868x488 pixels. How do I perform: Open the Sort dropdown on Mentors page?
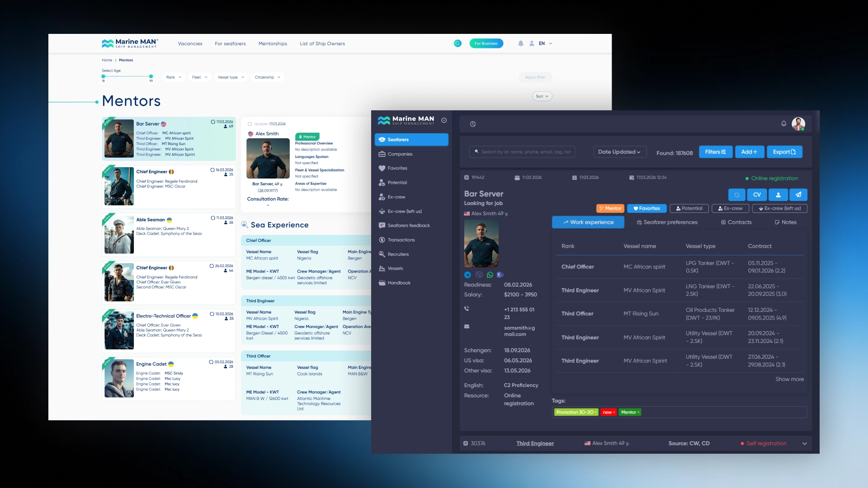[542, 96]
